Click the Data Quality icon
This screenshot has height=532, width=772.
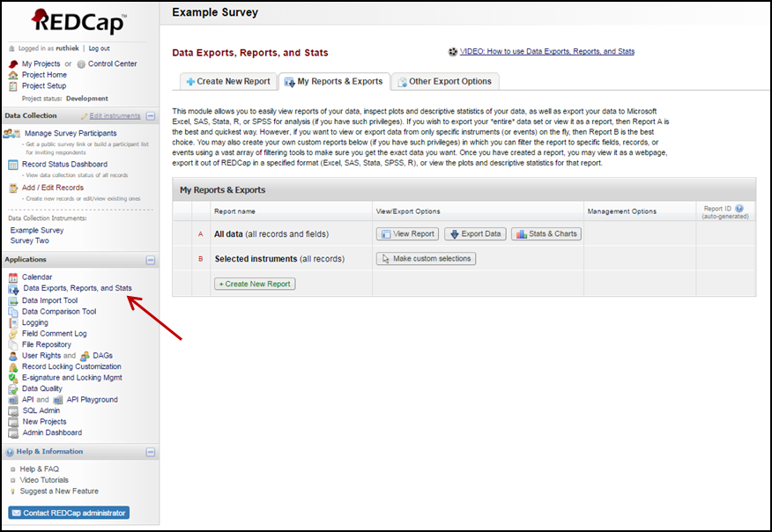[13, 388]
